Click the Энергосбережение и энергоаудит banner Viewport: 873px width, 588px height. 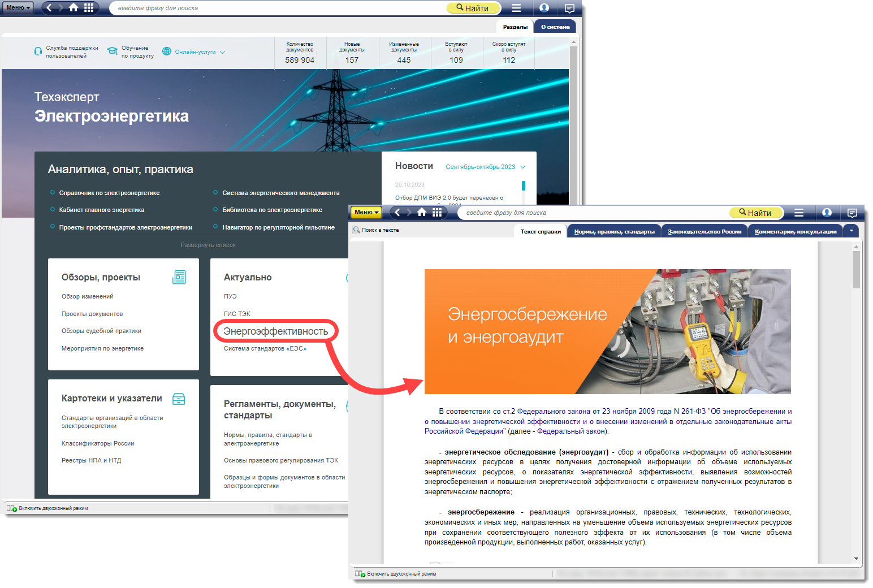coord(608,331)
